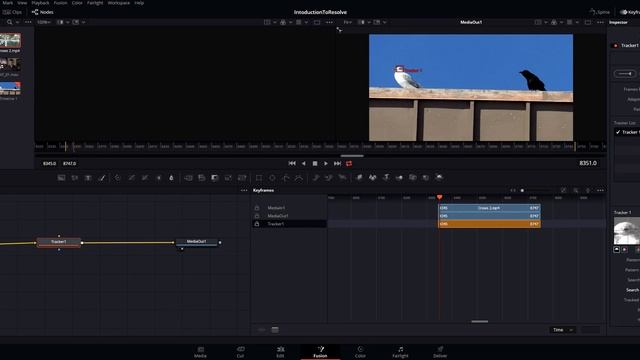Play the clip forward
The width and height of the screenshot is (640, 360).
pyautogui.click(x=326, y=163)
